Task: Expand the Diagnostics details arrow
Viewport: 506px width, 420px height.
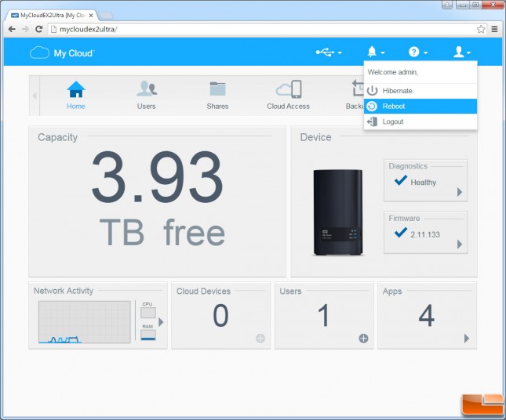Action: [x=460, y=192]
